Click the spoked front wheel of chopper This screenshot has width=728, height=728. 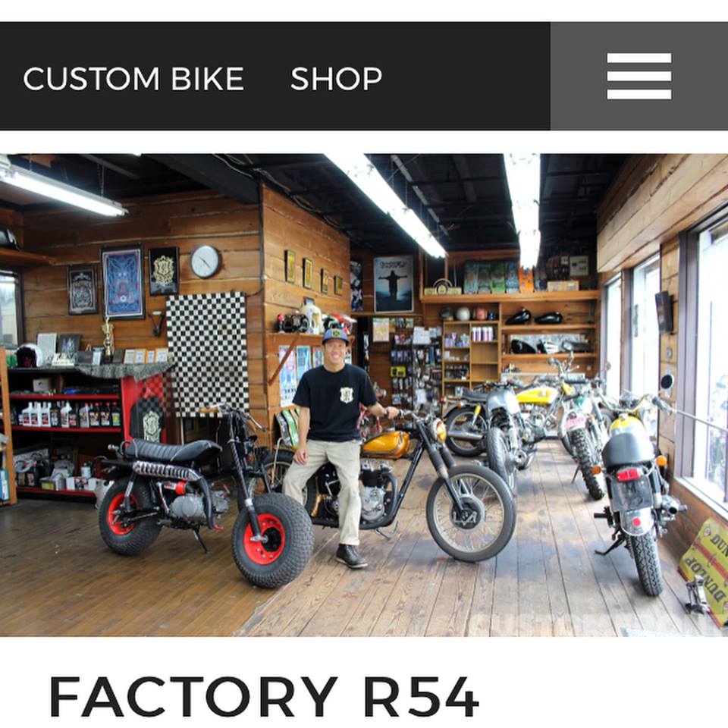coord(471,513)
